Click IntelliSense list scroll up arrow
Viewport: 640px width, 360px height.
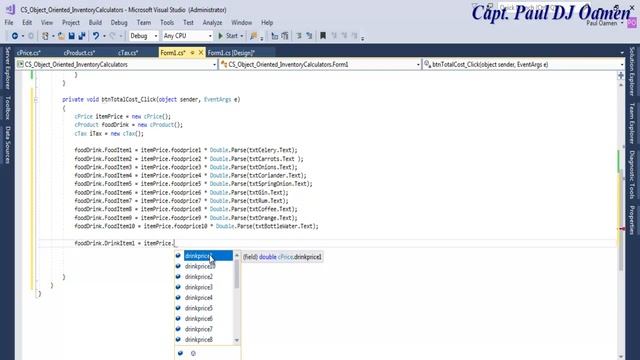[x=237, y=256]
